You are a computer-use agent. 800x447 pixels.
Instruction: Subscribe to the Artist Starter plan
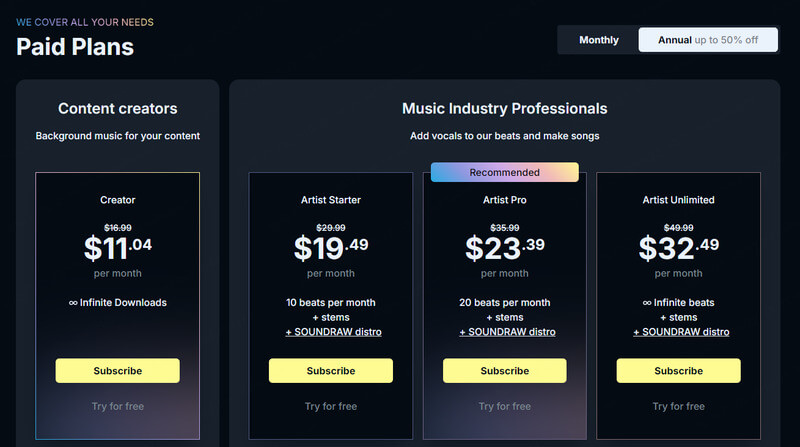[331, 371]
